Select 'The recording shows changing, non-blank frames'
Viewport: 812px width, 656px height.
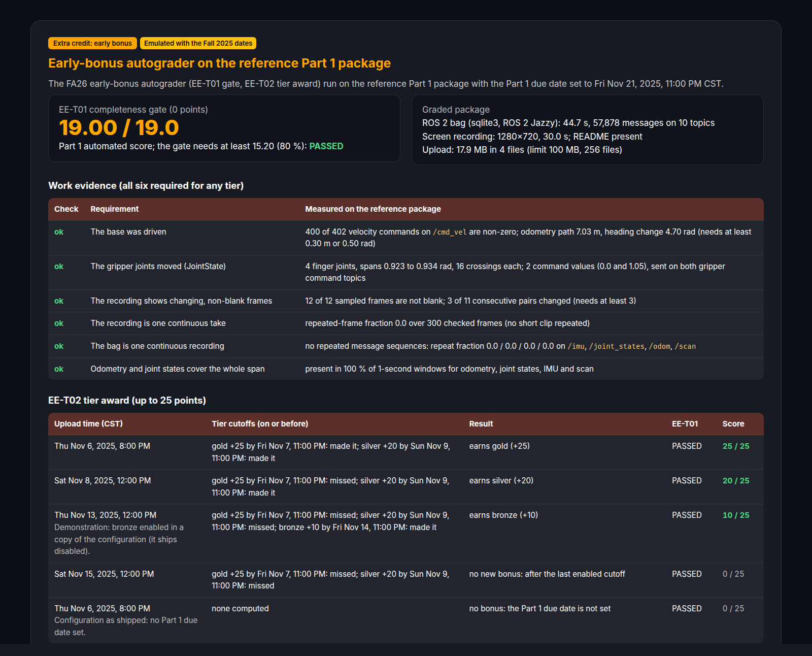181,301
